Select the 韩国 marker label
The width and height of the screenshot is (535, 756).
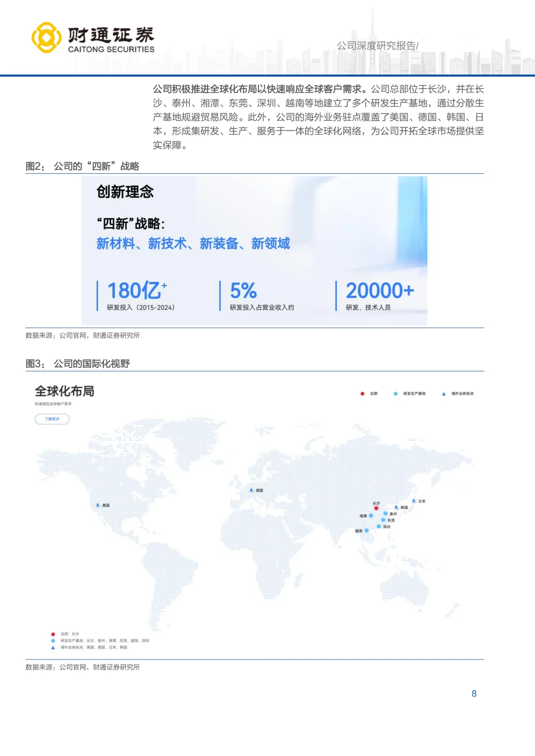point(404,506)
